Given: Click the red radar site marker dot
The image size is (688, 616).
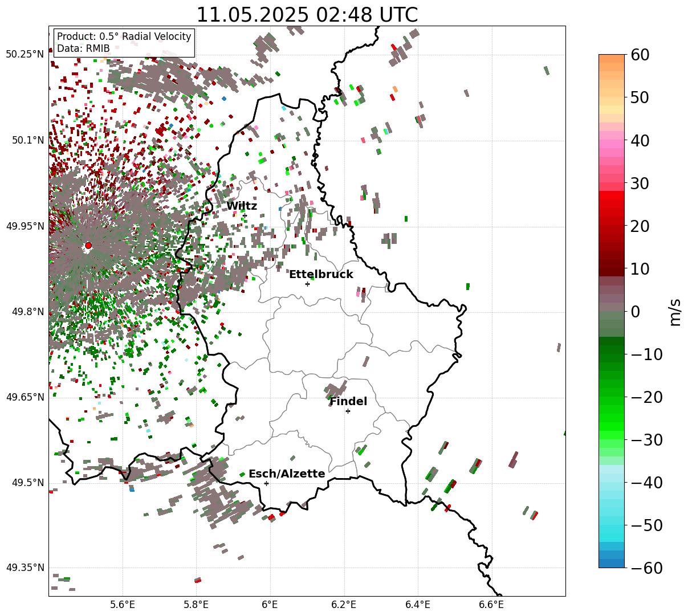Looking at the screenshot, I should pyautogui.click(x=88, y=246).
